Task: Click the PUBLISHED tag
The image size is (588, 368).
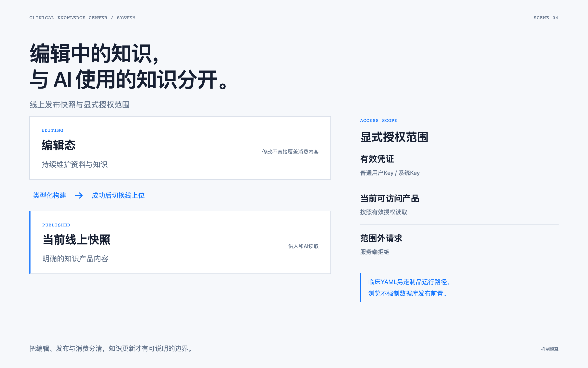Action: pos(56,225)
